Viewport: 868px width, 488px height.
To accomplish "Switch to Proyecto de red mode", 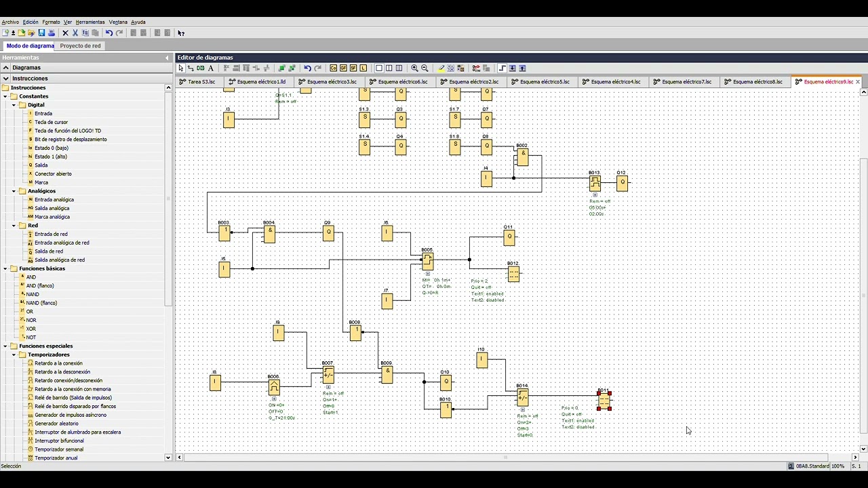I will [x=80, y=46].
